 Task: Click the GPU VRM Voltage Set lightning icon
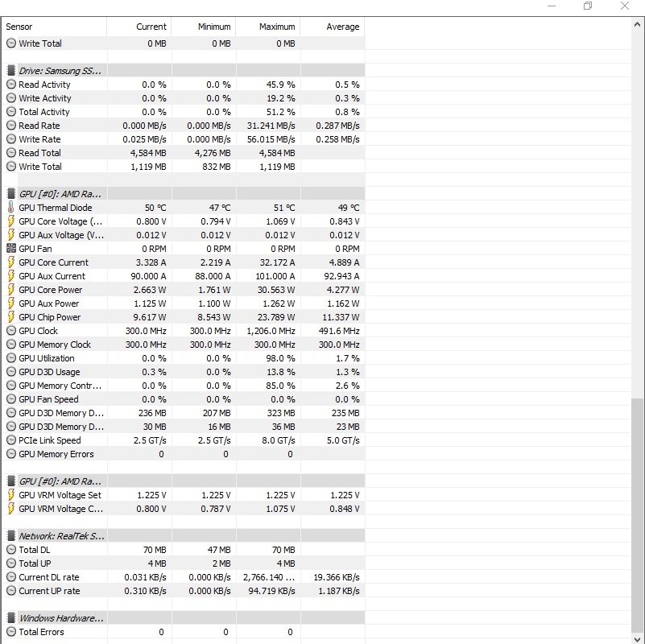tap(11, 495)
